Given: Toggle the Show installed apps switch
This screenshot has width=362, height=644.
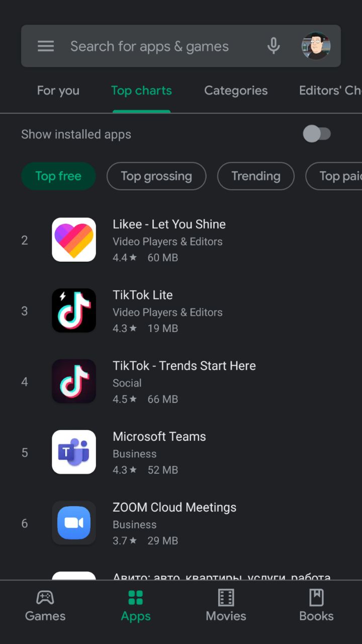Looking at the screenshot, I should [317, 134].
